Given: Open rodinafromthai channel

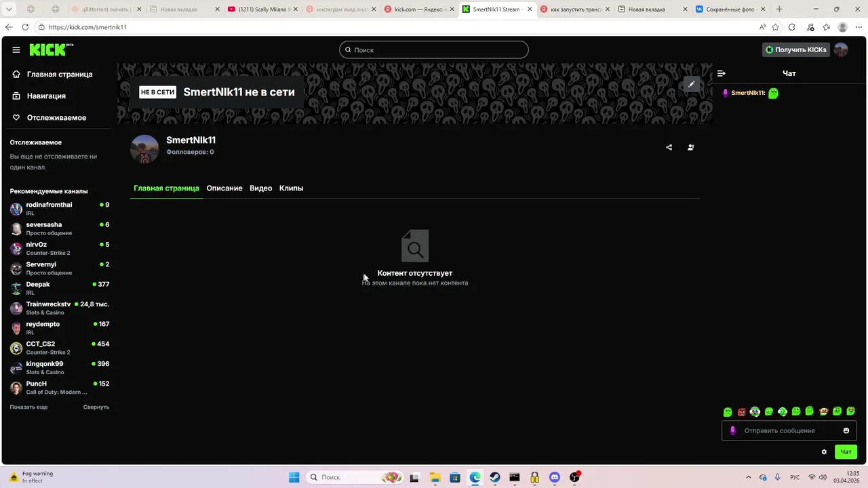Looking at the screenshot, I should click(59, 209).
